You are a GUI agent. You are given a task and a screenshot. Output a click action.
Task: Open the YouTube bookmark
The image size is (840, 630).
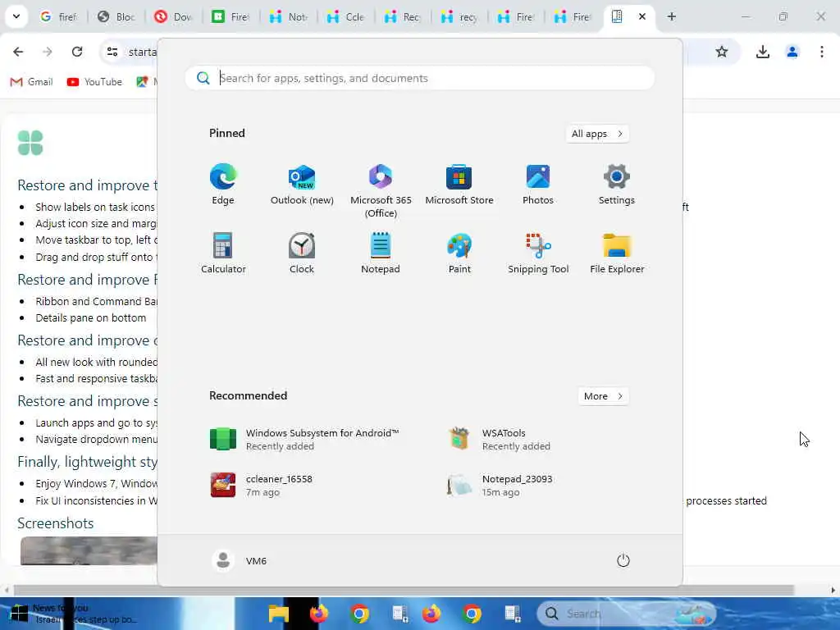coord(95,82)
